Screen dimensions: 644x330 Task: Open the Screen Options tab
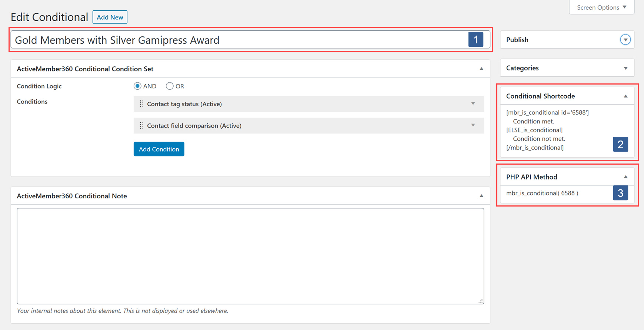[x=601, y=7]
